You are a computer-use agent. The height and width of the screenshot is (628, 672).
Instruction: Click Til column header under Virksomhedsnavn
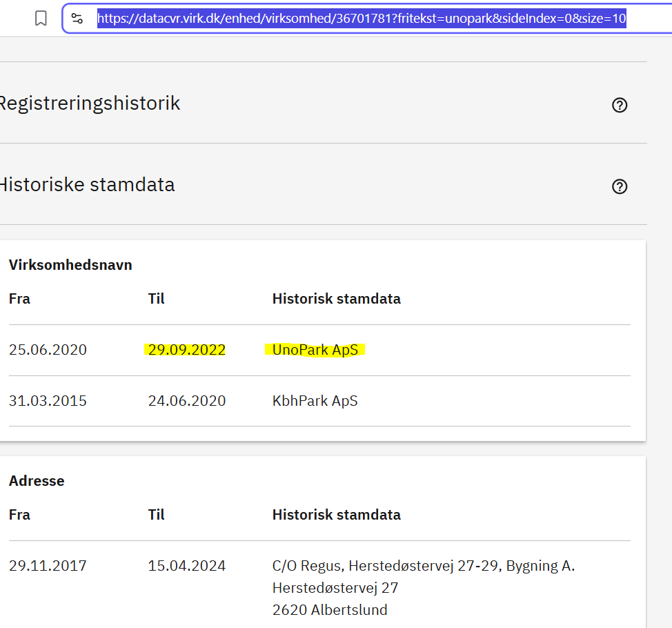(156, 299)
